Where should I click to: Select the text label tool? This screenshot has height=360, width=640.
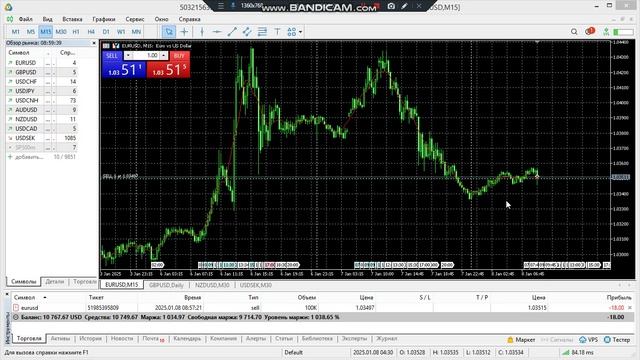coord(277,32)
